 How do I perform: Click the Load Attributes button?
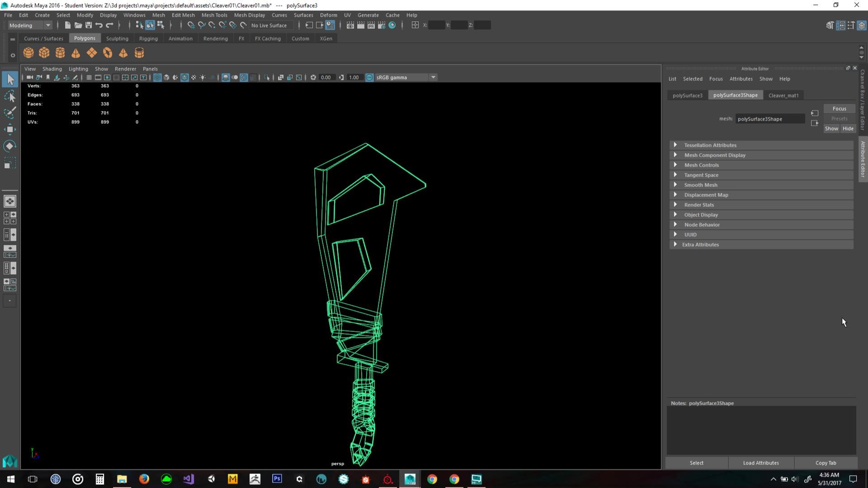pyautogui.click(x=761, y=463)
